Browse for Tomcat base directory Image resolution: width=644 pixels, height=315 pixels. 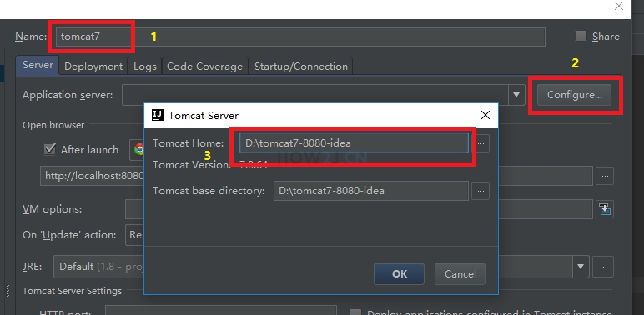(x=480, y=191)
